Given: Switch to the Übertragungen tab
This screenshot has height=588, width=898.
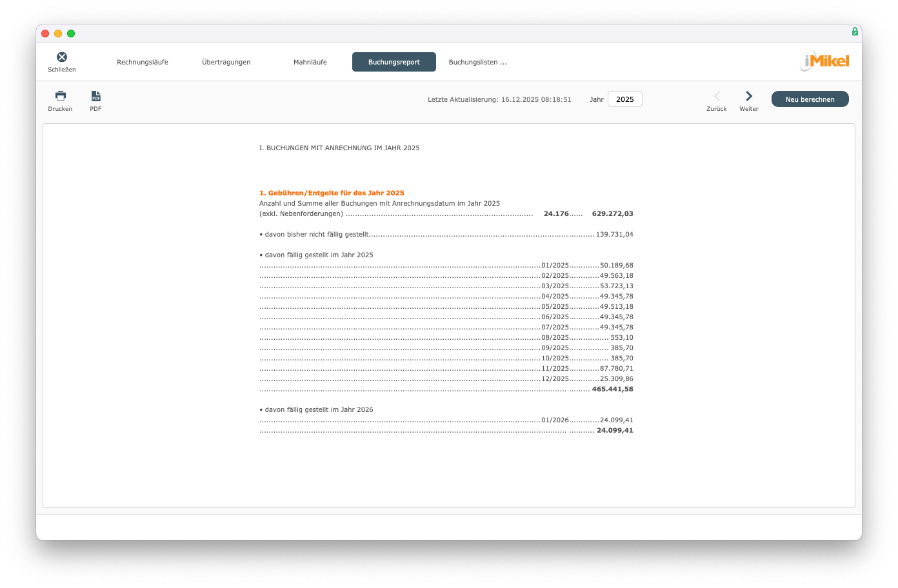Looking at the screenshot, I should pyautogui.click(x=226, y=63).
